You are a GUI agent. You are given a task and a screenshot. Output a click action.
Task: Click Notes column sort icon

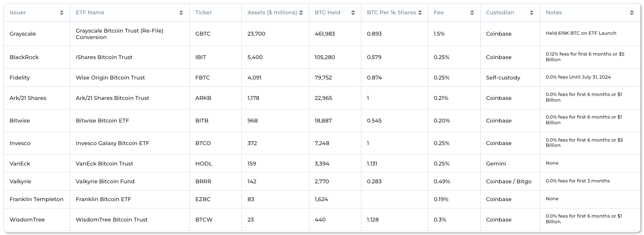tap(631, 13)
